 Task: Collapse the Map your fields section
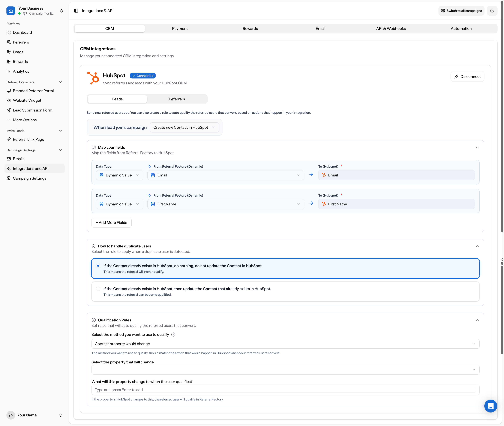(x=477, y=147)
